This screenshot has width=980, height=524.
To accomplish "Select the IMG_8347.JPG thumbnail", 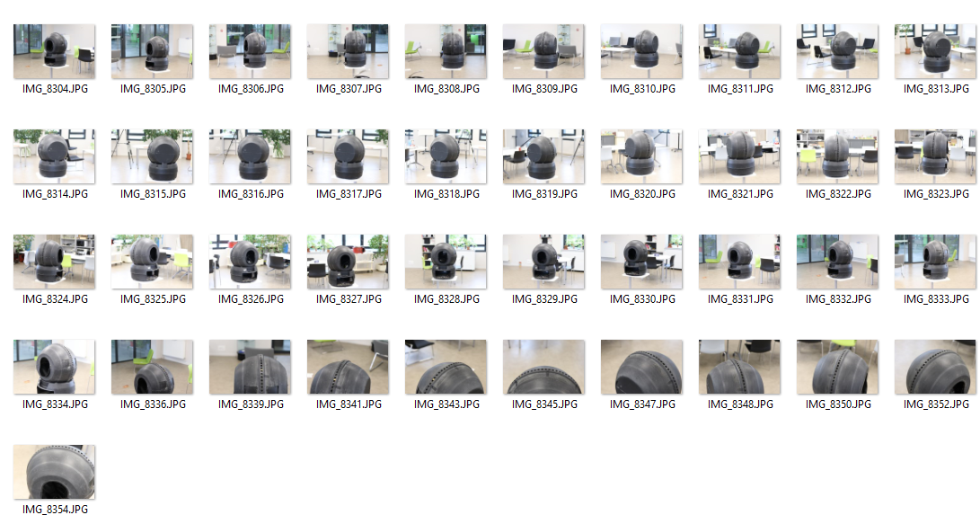I will (642, 367).
